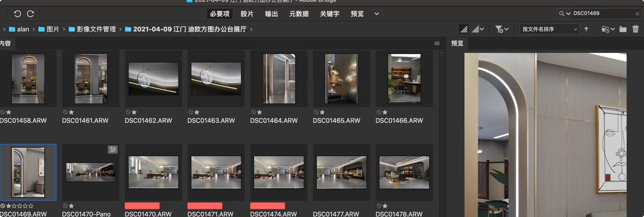The height and width of the screenshot is (217, 644).
Task: Toggle reject mark on DSC01463.ARW
Action: (x=191, y=112)
